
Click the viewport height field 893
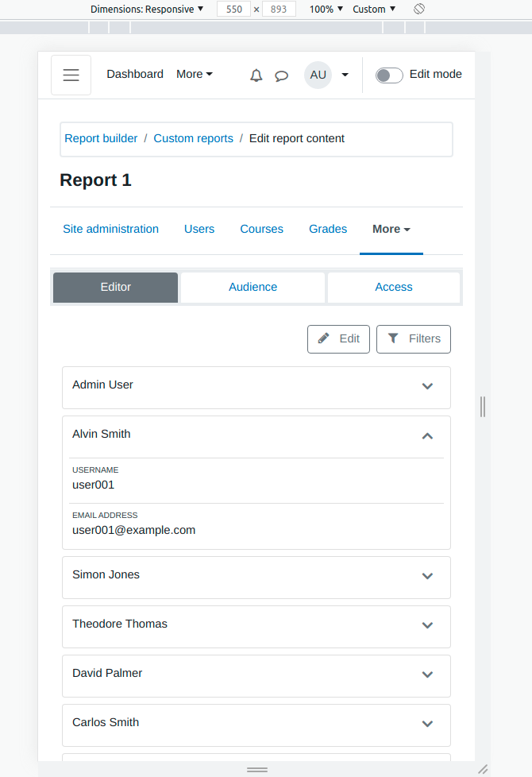pyautogui.click(x=279, y=9)
